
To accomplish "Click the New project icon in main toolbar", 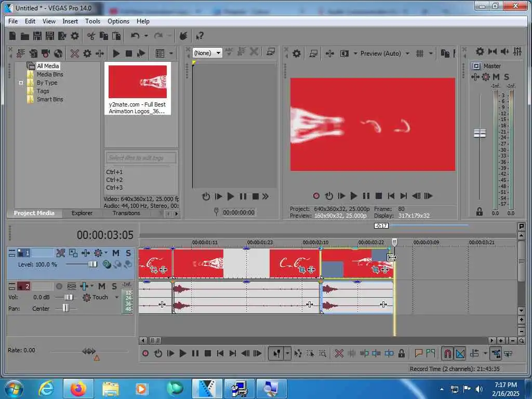I will pyautogui.click(x=12, y=36).
